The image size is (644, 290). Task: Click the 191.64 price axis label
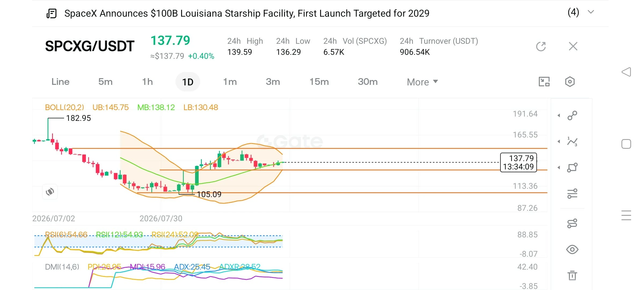click(x=525, y=114)
